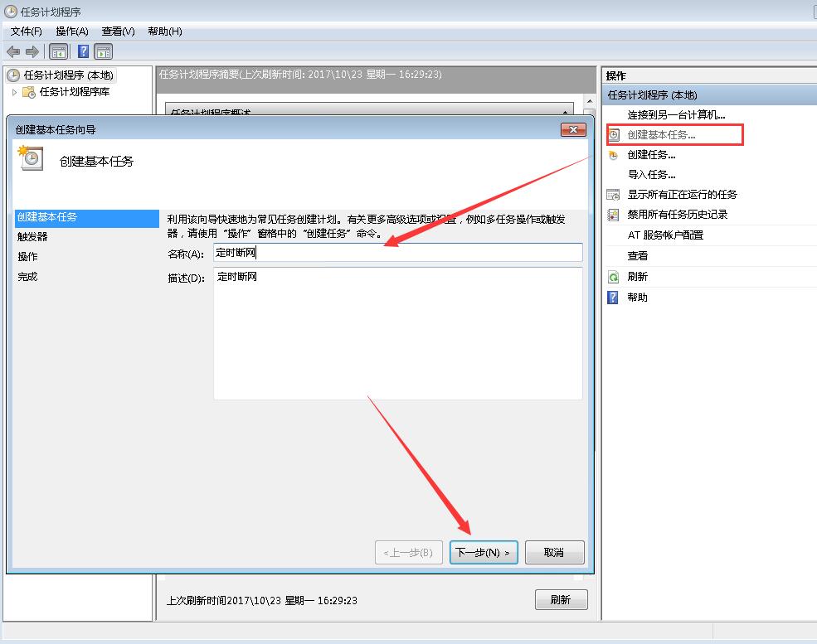Expand the 任务计划程序库 tree node

tap(15, 92)
